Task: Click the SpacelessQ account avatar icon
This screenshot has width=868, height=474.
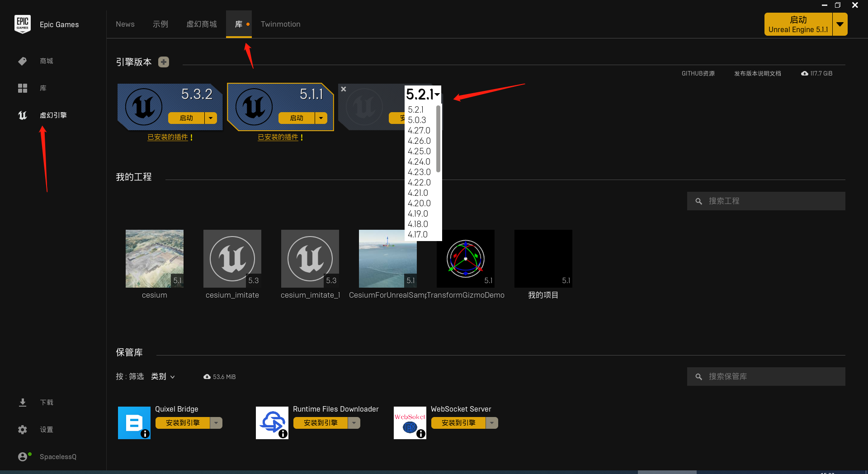Action: (x=23, y=457)
